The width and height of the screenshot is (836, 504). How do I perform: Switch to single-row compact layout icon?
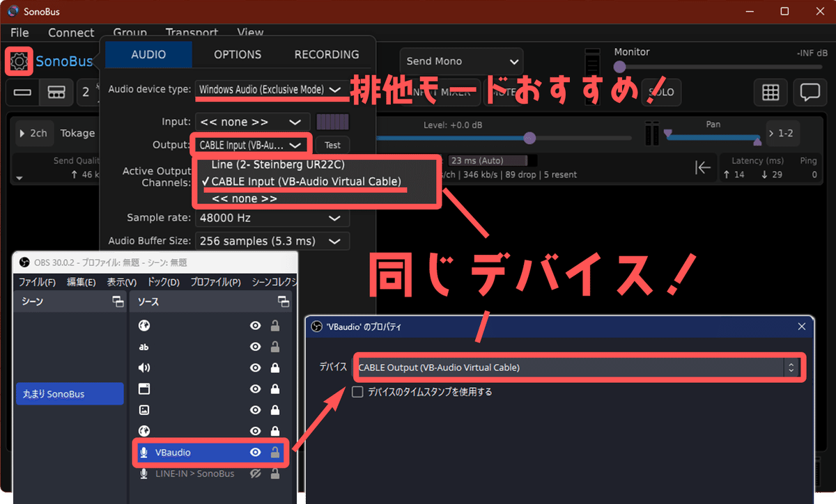click(22, 92)
